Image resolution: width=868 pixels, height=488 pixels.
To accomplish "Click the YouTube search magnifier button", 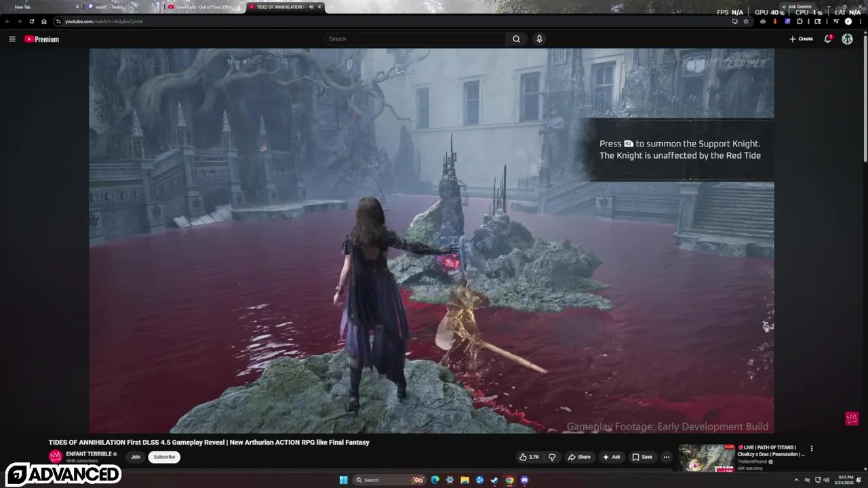I will [x=516, y=39].
